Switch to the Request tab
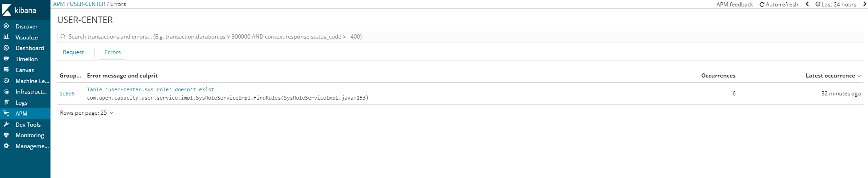The image size is (868, 178). tap(73, 52)
